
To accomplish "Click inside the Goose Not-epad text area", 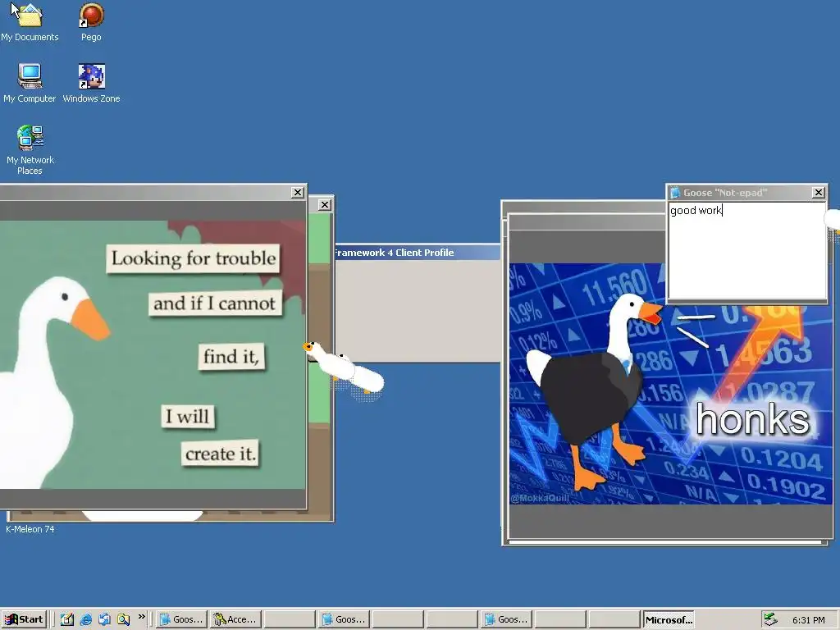I will pyautogui.click(x=746, y=250).
